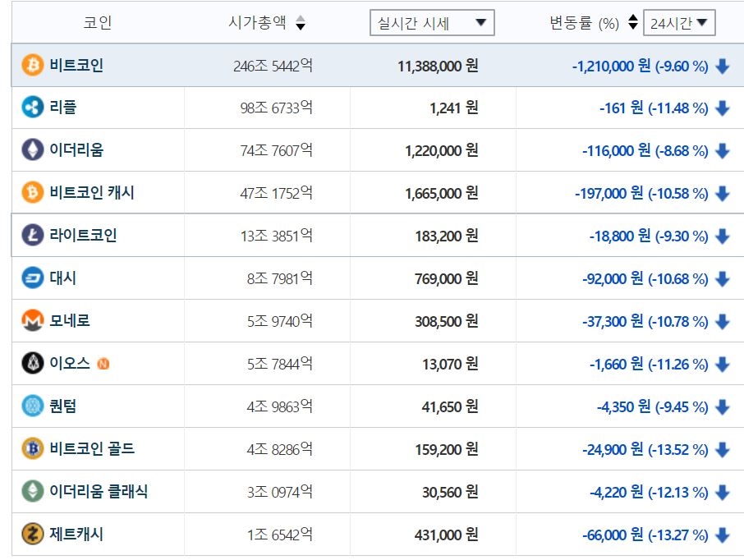This screenshot has height=560, width=744.
Task: Click 비트코인 price 11,388,000 원
Action: click(x=437, y=66)
